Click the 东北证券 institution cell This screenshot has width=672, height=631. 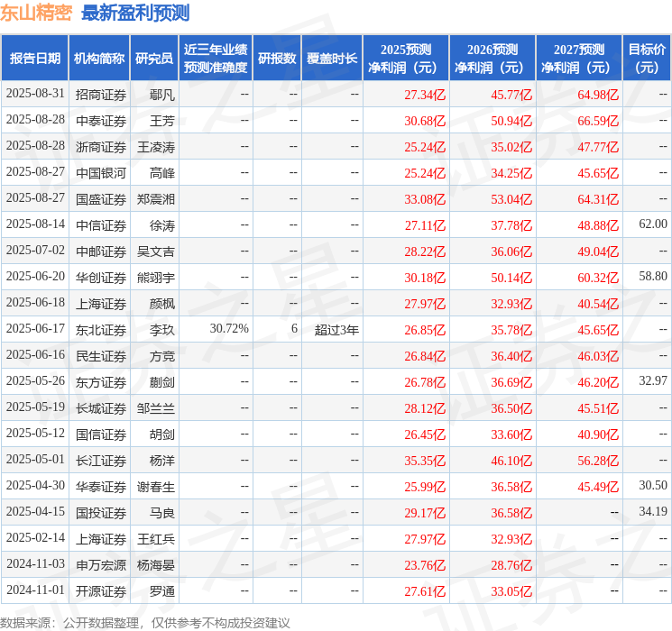tap(101, 330)
